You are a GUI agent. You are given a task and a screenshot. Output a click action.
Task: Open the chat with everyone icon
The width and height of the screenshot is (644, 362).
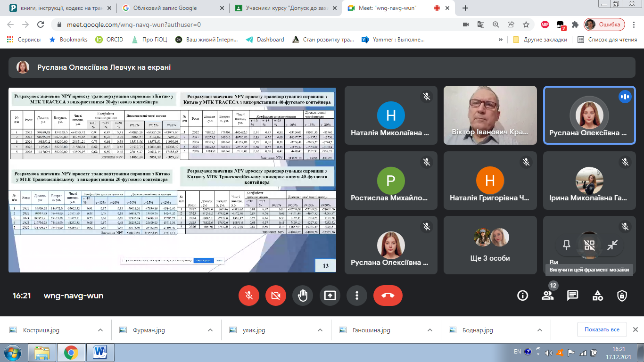572,296
